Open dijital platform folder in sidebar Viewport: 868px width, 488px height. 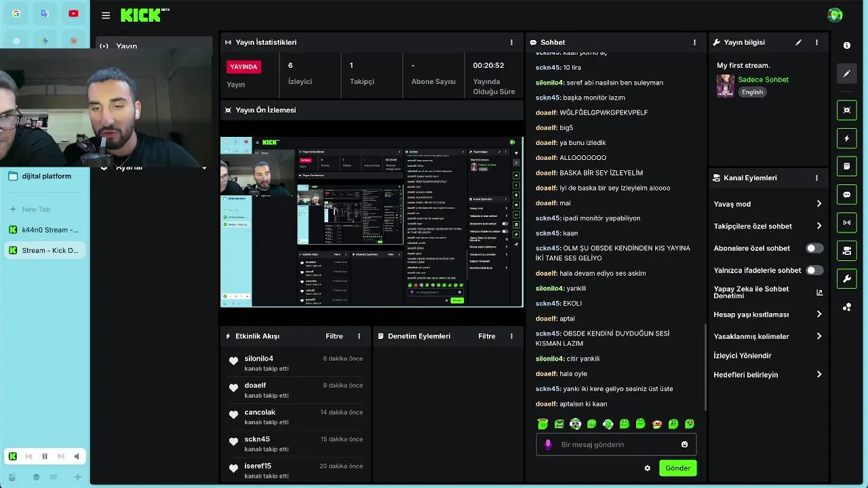[x=45, y=176]
